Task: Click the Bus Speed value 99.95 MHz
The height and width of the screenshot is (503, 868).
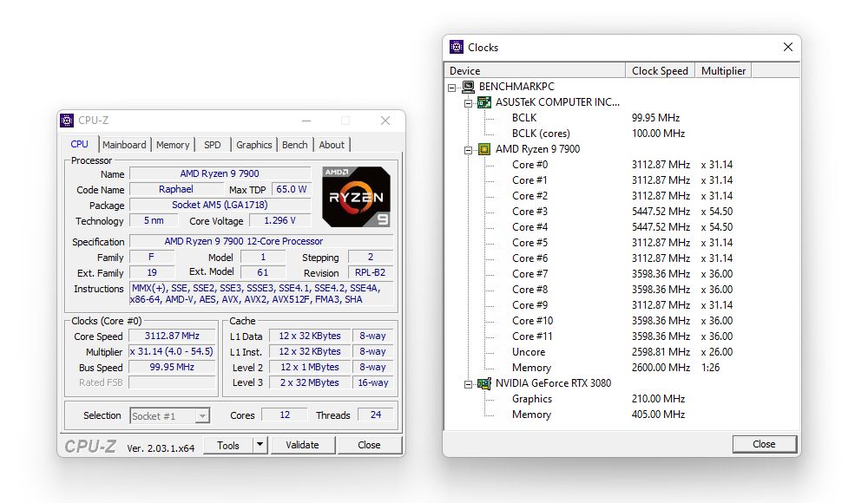Action: 172,367
